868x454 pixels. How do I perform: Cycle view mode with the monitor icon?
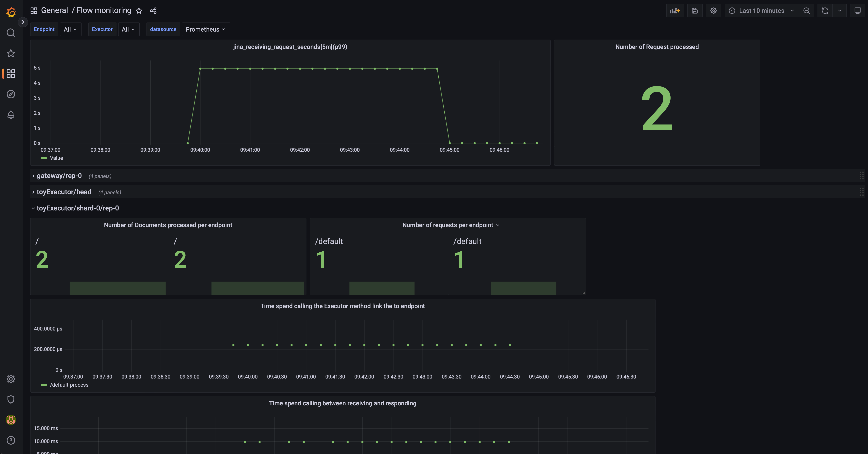coord(858,11)
